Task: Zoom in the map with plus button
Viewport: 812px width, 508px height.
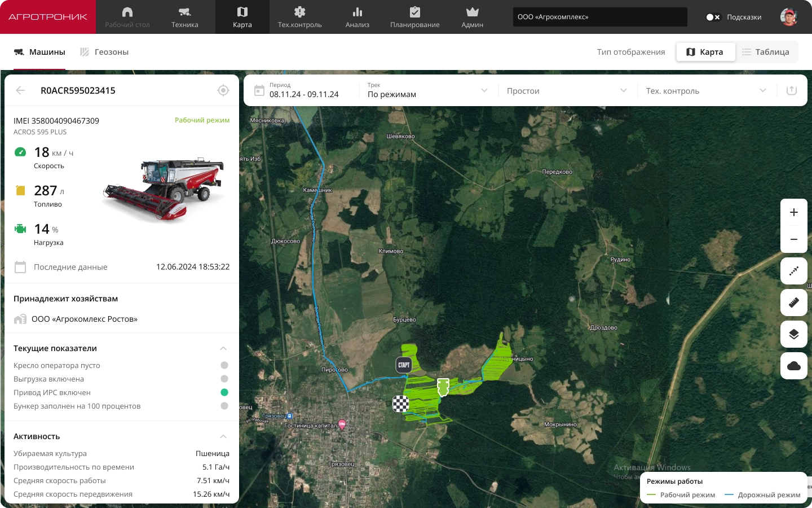Action: 793,212
